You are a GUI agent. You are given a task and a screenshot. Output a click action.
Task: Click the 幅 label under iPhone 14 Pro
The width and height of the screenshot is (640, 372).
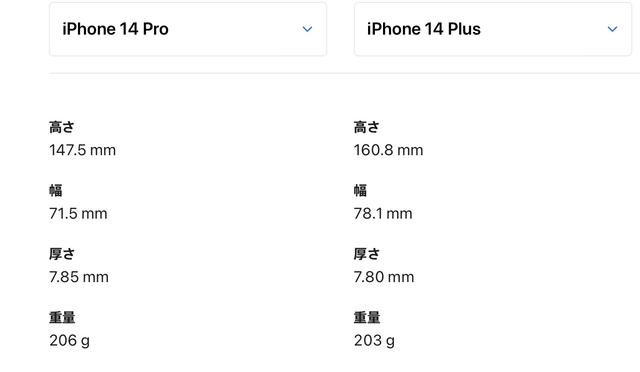56,190
